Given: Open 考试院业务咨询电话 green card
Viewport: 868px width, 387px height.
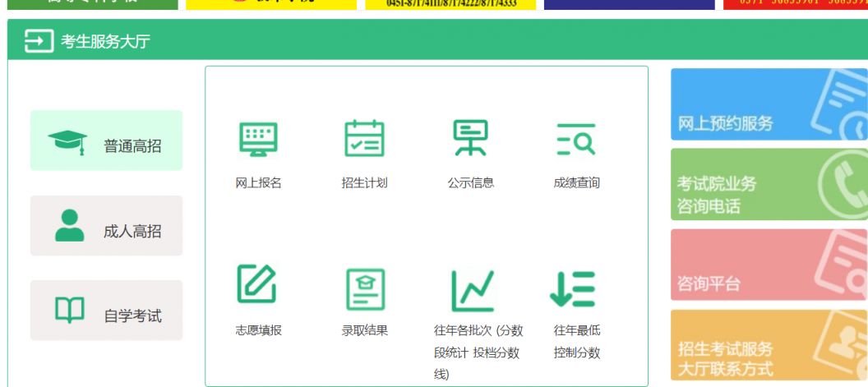Looking at the screenshot, I should (x=769, y=184).
